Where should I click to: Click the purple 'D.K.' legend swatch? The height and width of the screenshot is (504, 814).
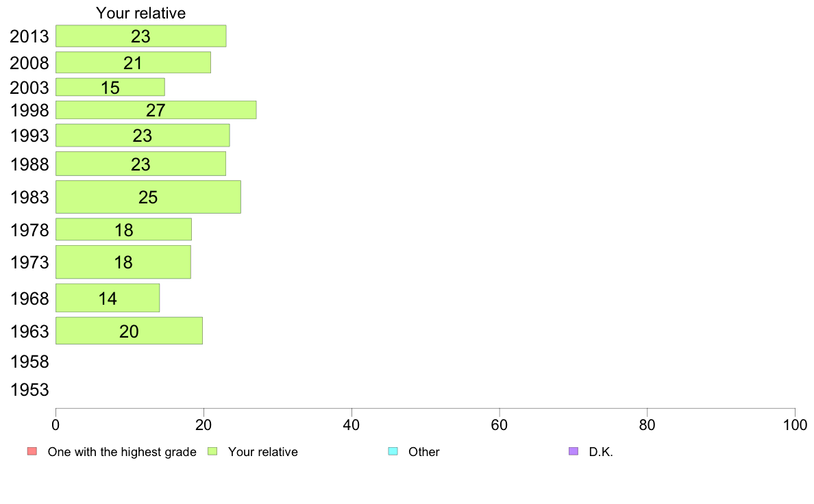(573, 451)
